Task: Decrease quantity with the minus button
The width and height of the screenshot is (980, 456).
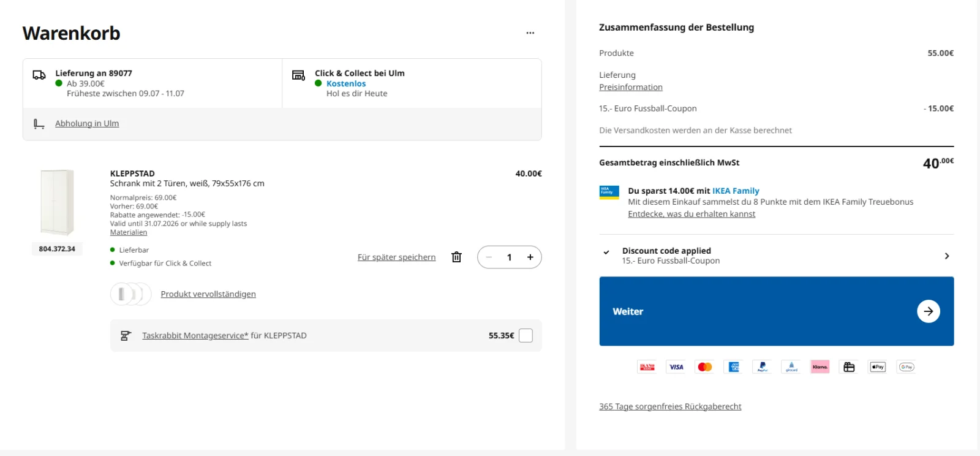Action: tap(489, 257)
